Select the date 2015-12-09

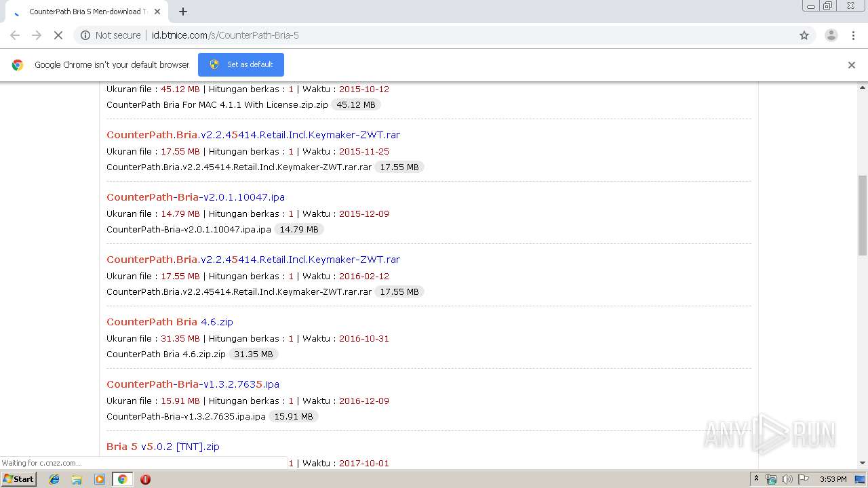coord(364,213)
